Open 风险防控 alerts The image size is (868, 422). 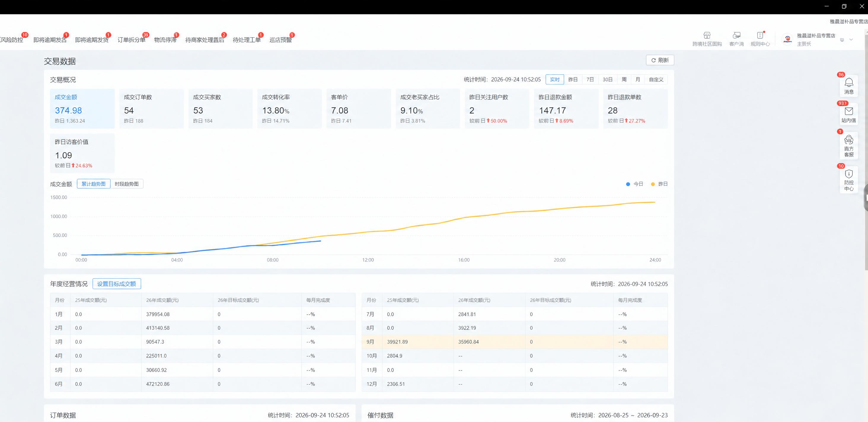pos(12,40)
